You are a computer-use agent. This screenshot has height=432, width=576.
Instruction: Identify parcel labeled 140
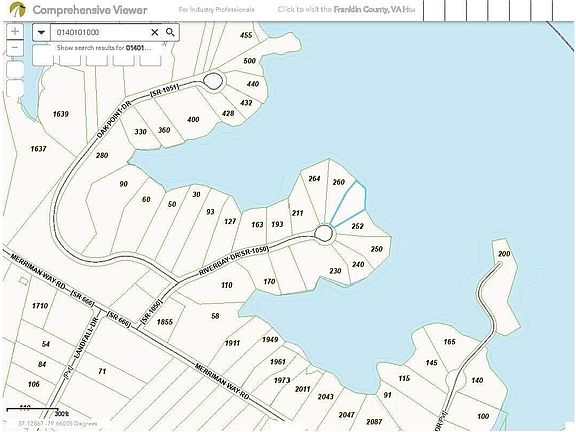pyautogui.click(x=477, y=380)
